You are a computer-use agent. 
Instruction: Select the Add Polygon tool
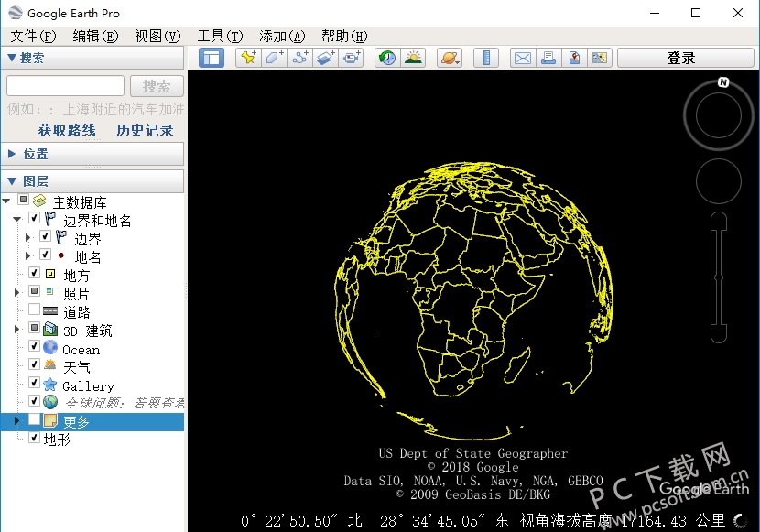[274, 58]
